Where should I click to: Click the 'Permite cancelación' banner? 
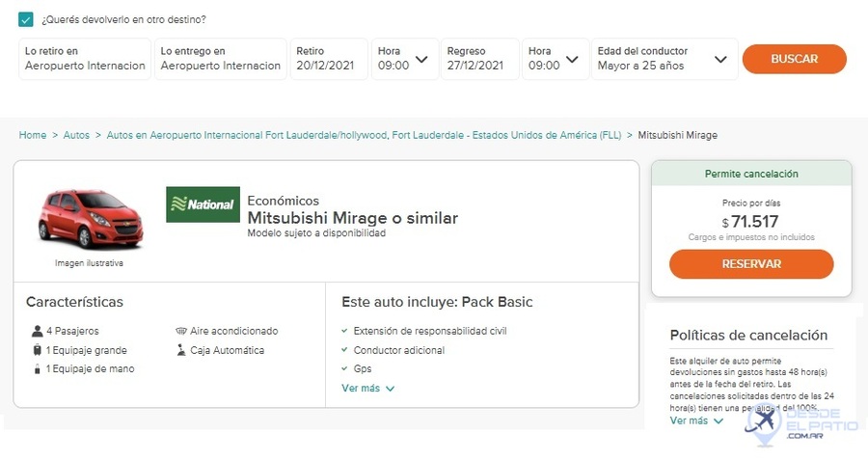[751, 174]
